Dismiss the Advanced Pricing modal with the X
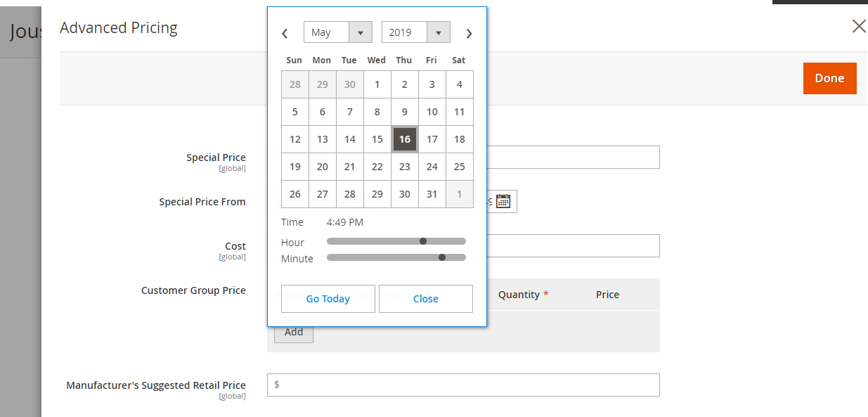 tap(858, 26)
